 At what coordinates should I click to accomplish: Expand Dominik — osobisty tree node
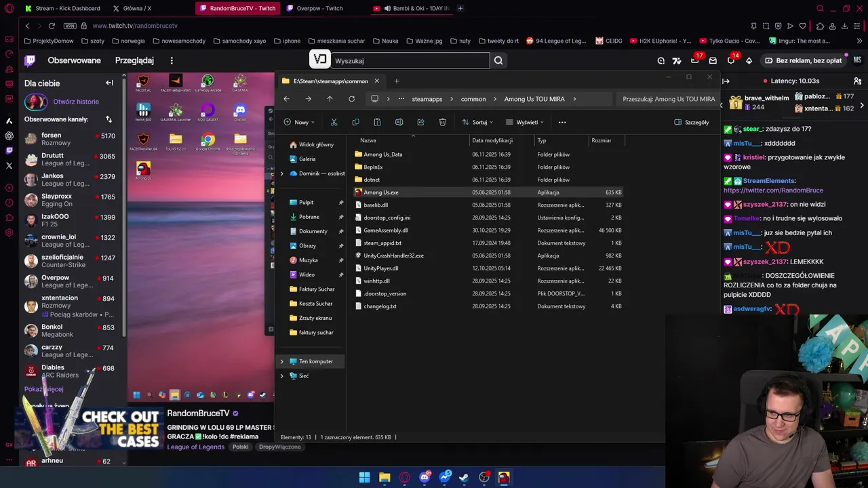click(282, 174)
